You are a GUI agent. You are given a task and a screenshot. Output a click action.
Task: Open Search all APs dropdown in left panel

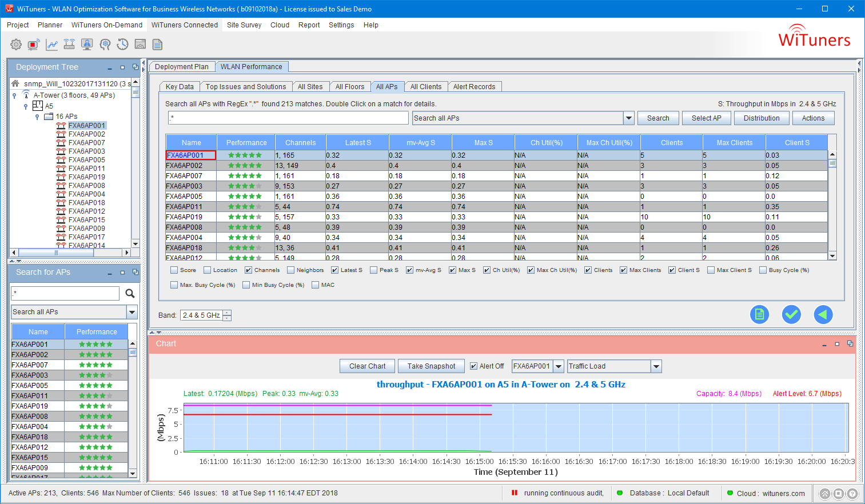(x=132, y=312)
